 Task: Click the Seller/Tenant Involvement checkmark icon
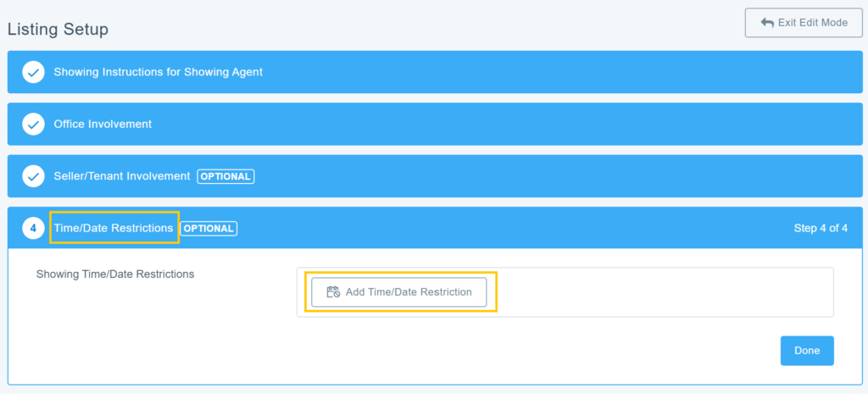pos(33,177)
